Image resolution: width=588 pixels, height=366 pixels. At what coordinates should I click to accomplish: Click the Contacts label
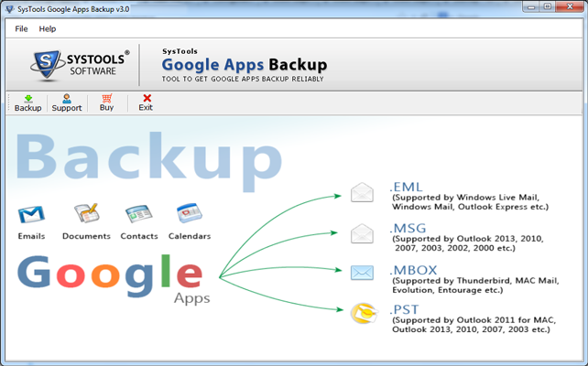tap(139, 236)
